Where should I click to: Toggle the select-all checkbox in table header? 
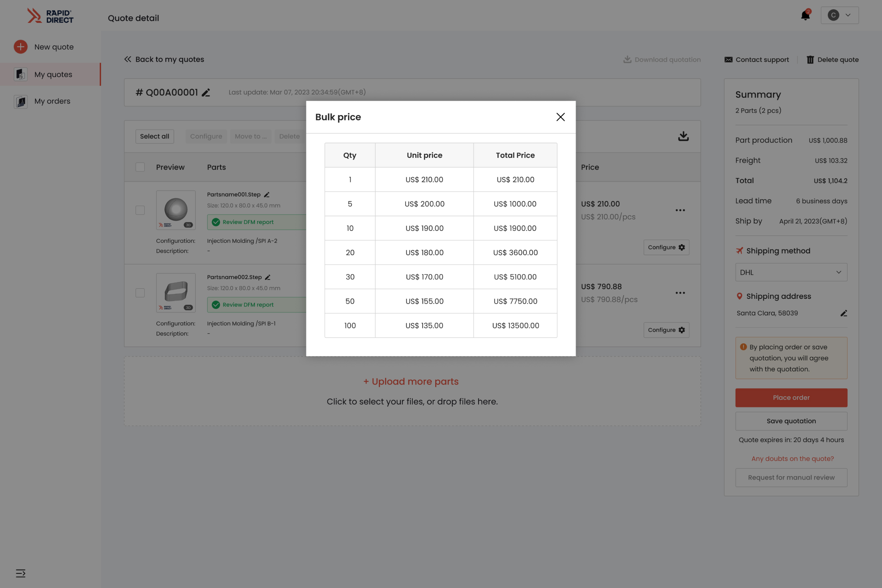[140, 167]
